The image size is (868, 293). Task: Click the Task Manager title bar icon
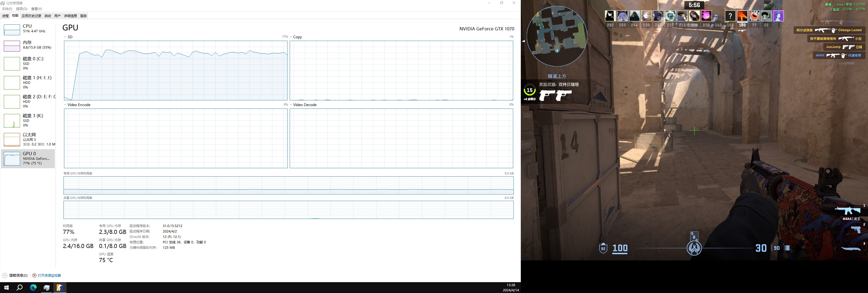(x=3, y=3)
